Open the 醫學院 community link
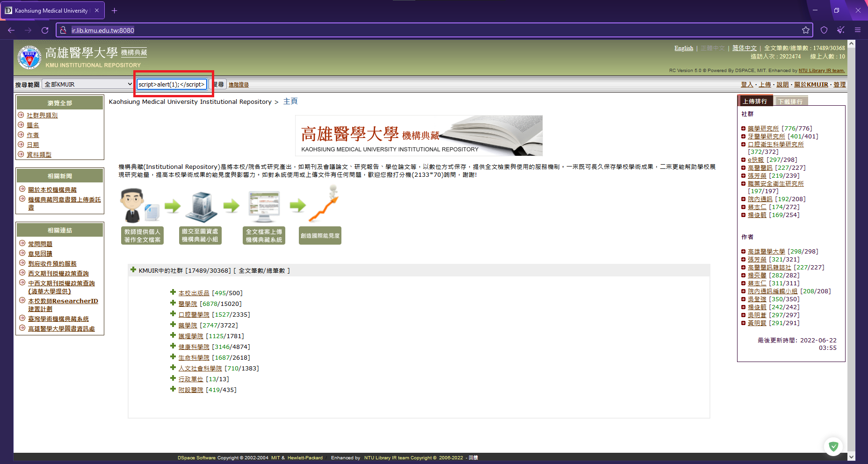This screenshot has width=868, height=464. pos(188,304)
